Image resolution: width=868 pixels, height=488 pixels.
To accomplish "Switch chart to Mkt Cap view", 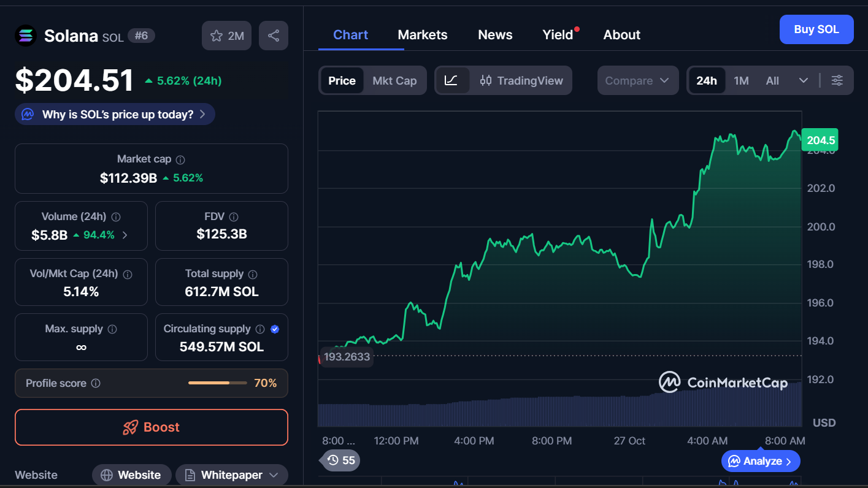I will click(x=394, y=80).
